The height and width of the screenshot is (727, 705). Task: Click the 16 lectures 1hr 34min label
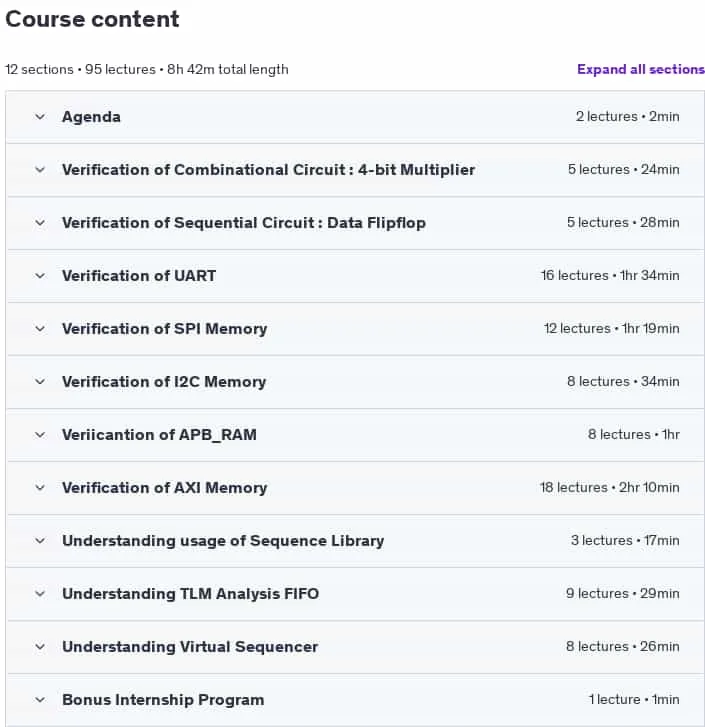[610, 275]
